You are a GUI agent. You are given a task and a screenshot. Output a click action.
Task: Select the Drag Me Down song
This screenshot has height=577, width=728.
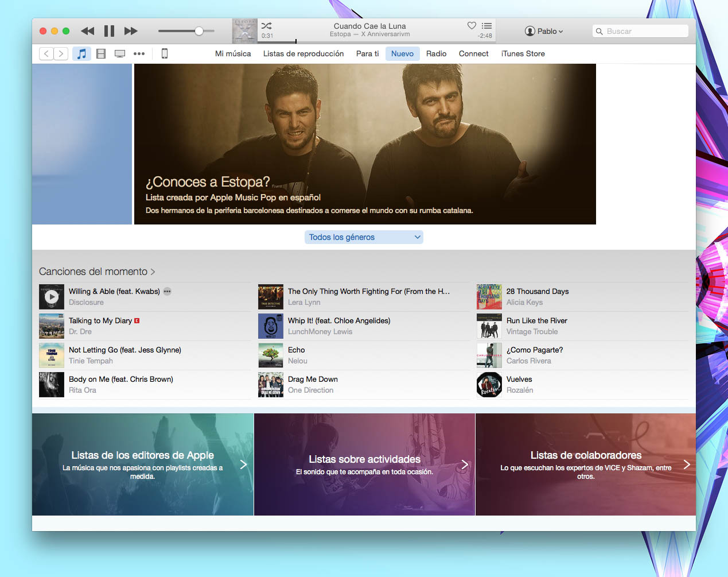(313, 379)
